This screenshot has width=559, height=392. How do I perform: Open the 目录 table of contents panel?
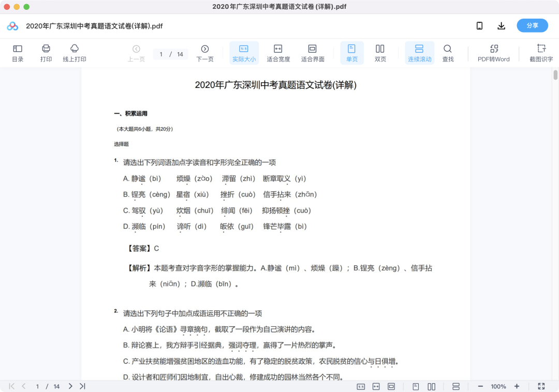[18, 53]
